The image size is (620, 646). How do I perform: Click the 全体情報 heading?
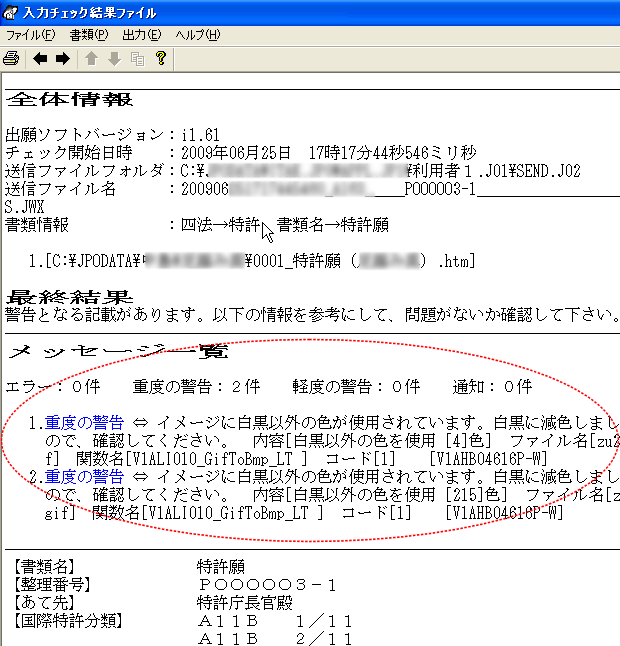(x=69, y=100)
